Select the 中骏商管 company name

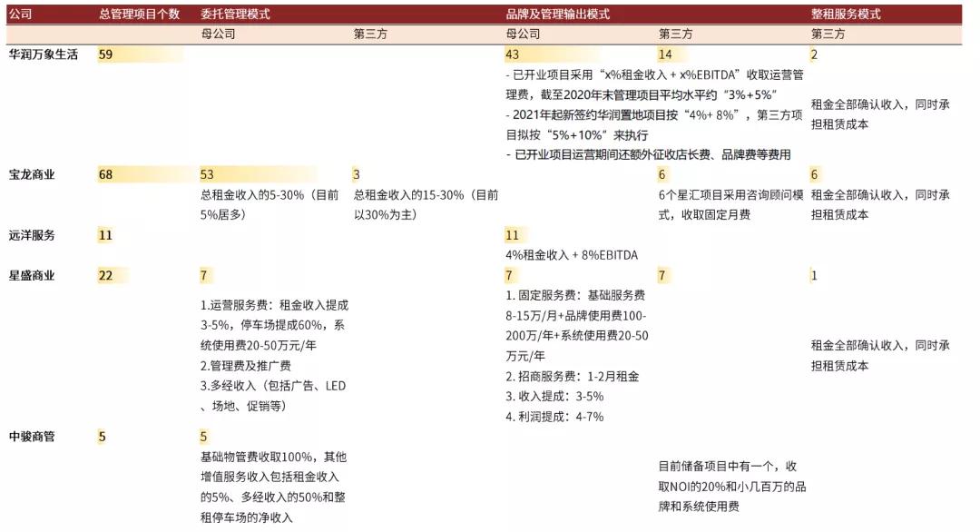point(29,436)
